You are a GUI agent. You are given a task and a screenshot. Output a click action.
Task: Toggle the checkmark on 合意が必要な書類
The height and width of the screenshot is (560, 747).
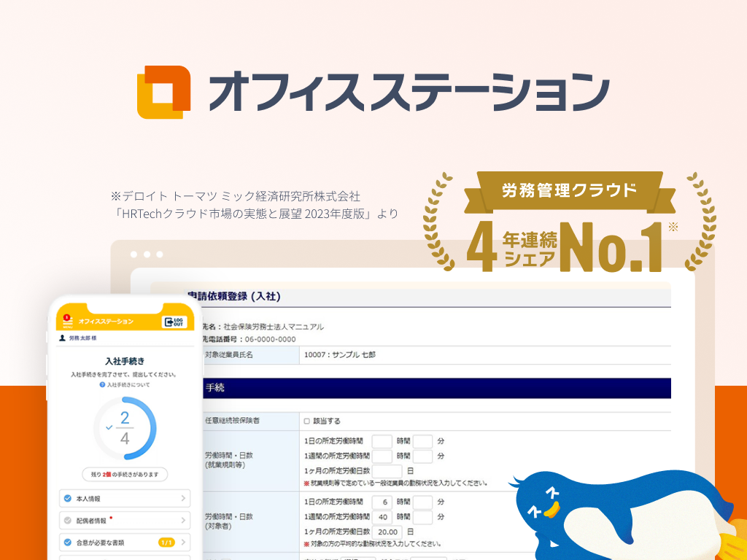point(67,542)
